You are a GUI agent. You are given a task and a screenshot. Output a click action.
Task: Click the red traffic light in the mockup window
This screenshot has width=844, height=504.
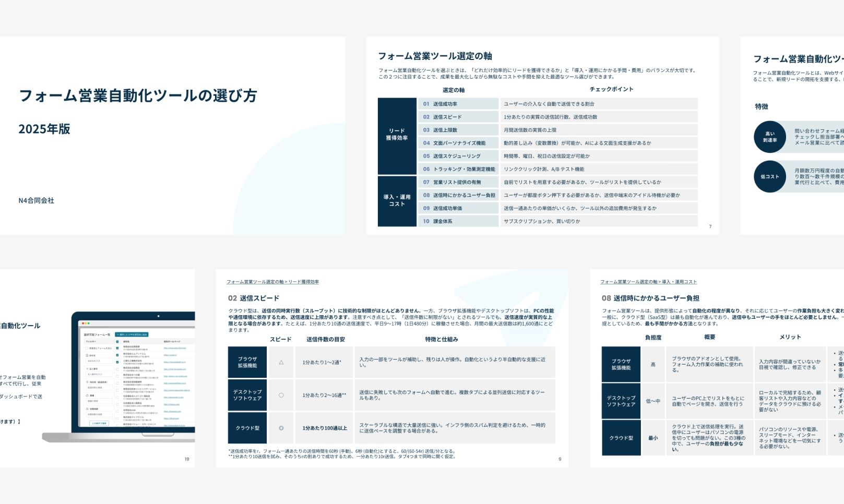[x=83, y=323]
